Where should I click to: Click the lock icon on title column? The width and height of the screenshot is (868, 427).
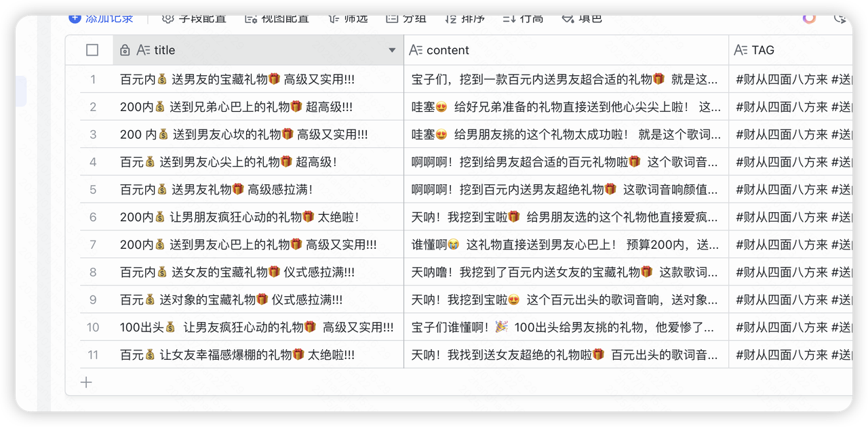(124, 50)
